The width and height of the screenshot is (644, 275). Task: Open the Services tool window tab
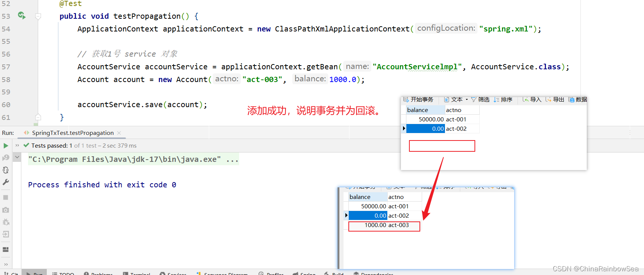pyautogui.click(x=173, y=273)
